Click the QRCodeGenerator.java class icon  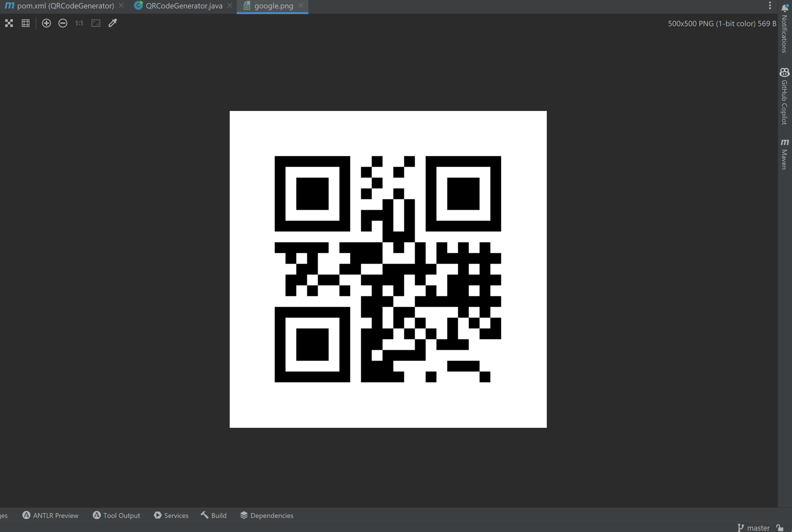pyautogui.click(x=138, y=5)
